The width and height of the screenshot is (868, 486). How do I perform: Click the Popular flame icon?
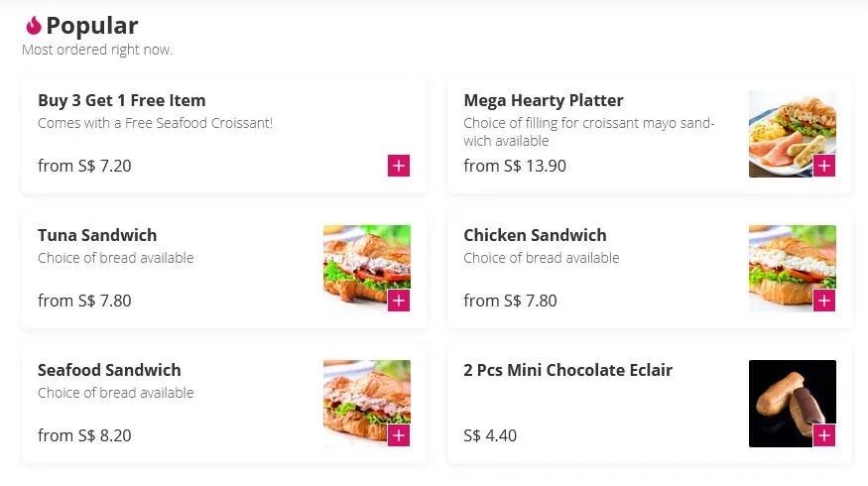click(33, 26)
